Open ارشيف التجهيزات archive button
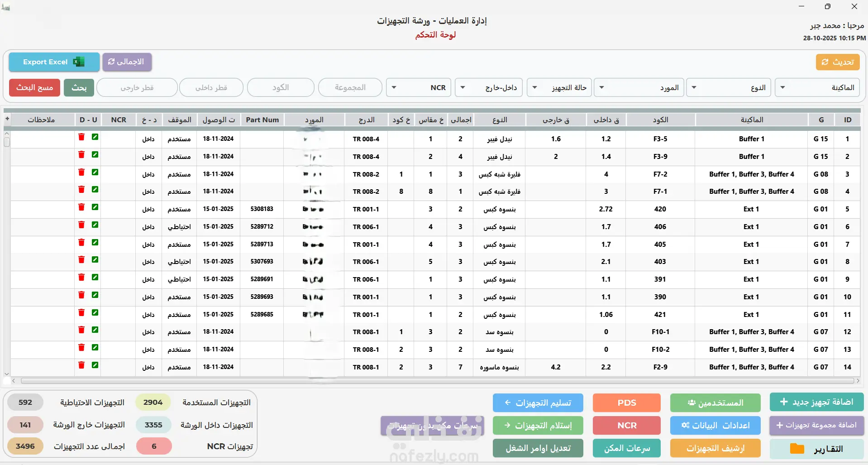The height and width of the screenshot is (465, 868). 715,448
